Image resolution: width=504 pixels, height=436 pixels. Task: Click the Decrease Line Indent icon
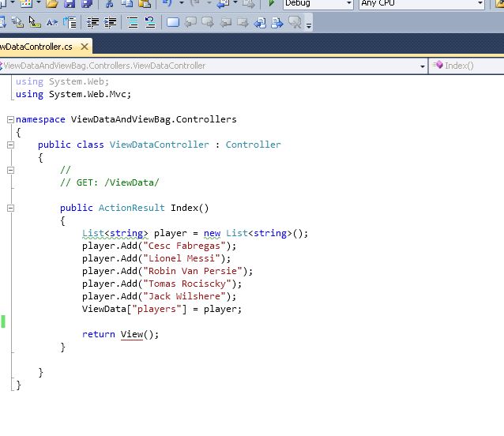pyautogui.click(x=93, y=22)
